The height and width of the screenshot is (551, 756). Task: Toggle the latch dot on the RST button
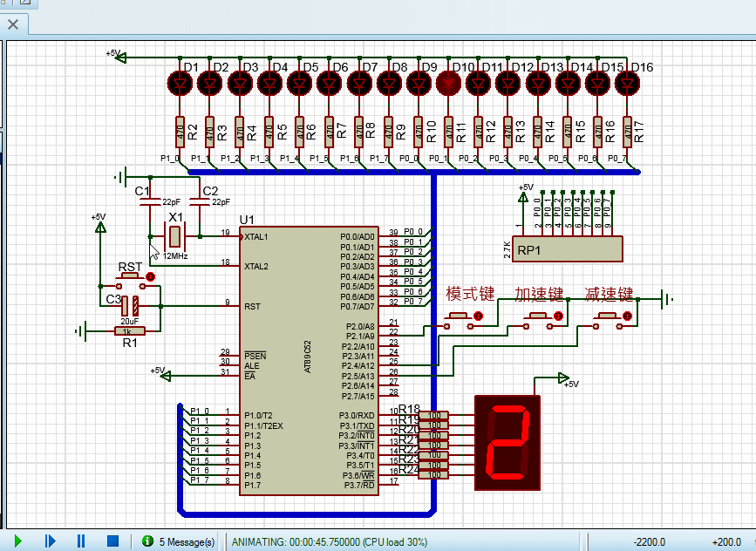click(x=151, y=276)
